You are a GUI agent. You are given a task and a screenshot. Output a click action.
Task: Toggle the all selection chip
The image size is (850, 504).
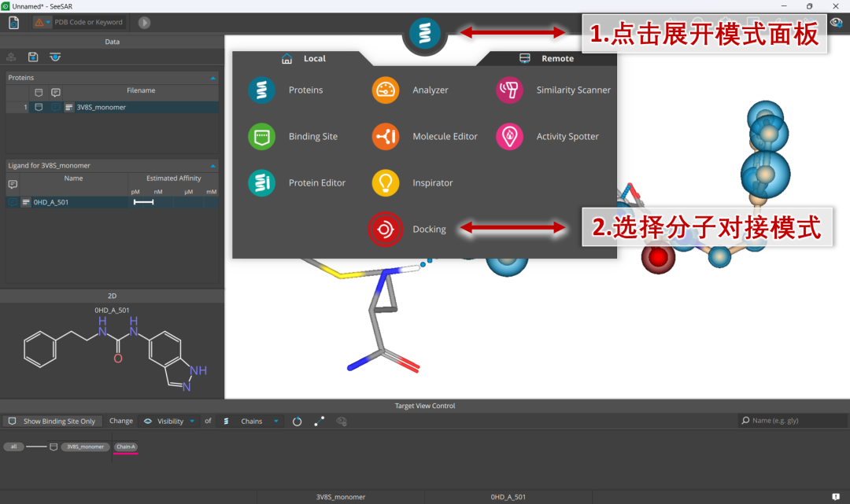[13, 447]
